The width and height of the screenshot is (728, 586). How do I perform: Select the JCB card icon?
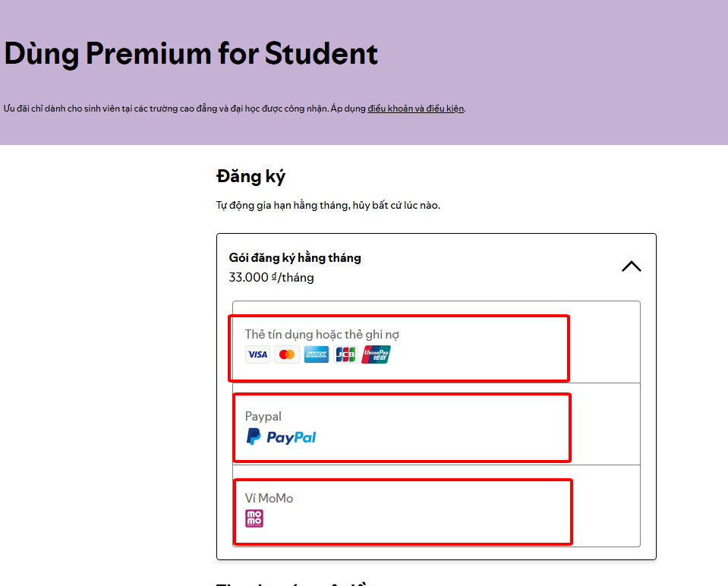click(x=345, y=354)
